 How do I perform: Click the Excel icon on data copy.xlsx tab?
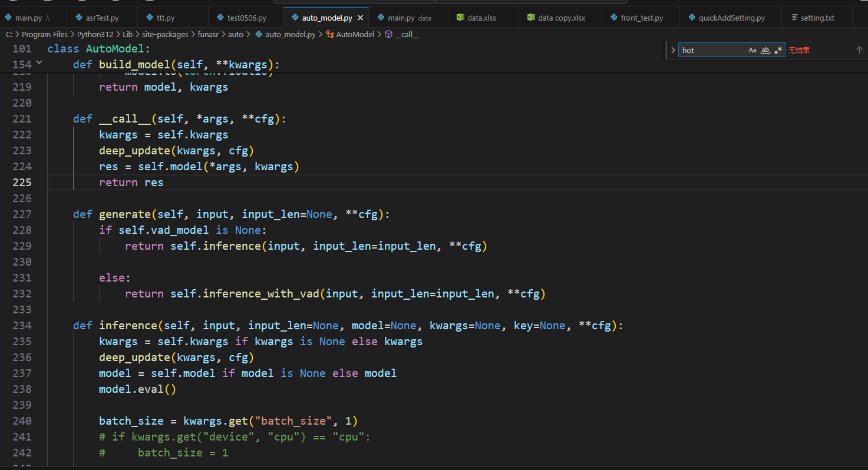pyautogui.click(x=531, y=18)
